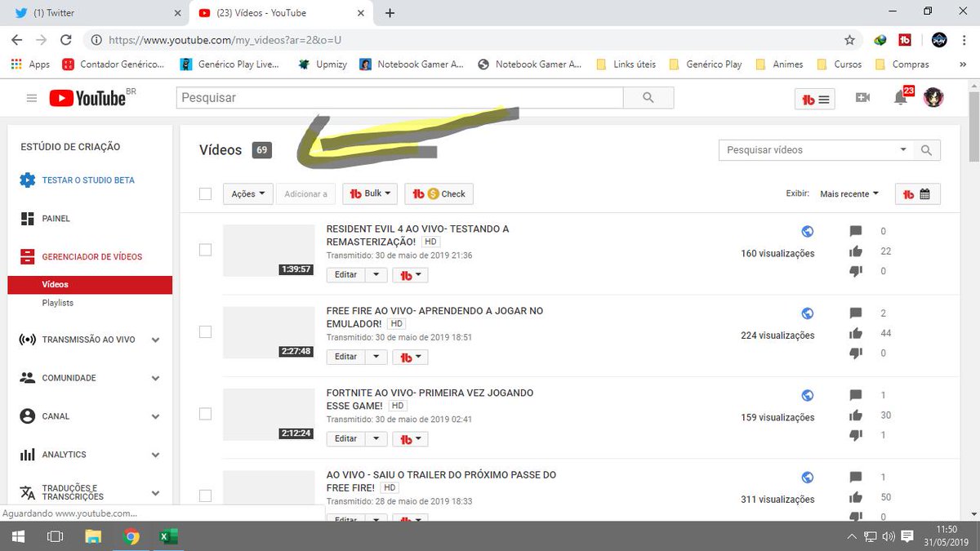The height and width of the screenshot is (551, 980).
Task: Check the select-all videos checkbox
Action: [205, 194]
